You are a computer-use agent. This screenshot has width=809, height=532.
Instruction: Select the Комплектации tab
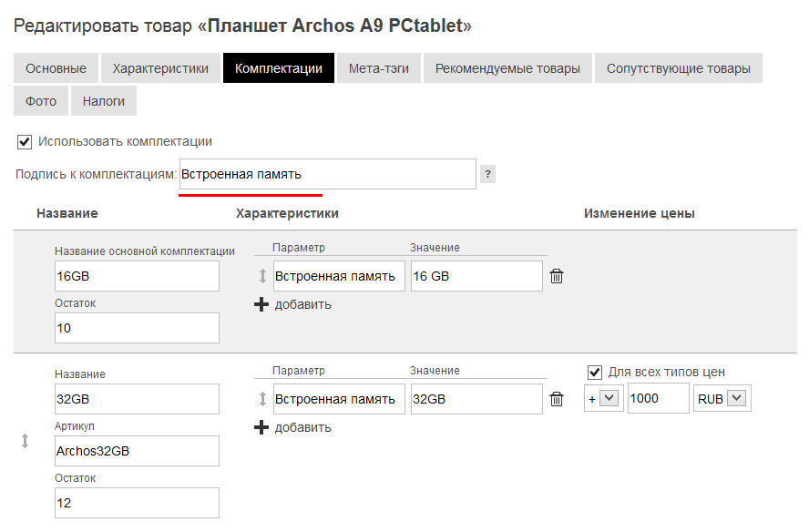tap(279, 68)
